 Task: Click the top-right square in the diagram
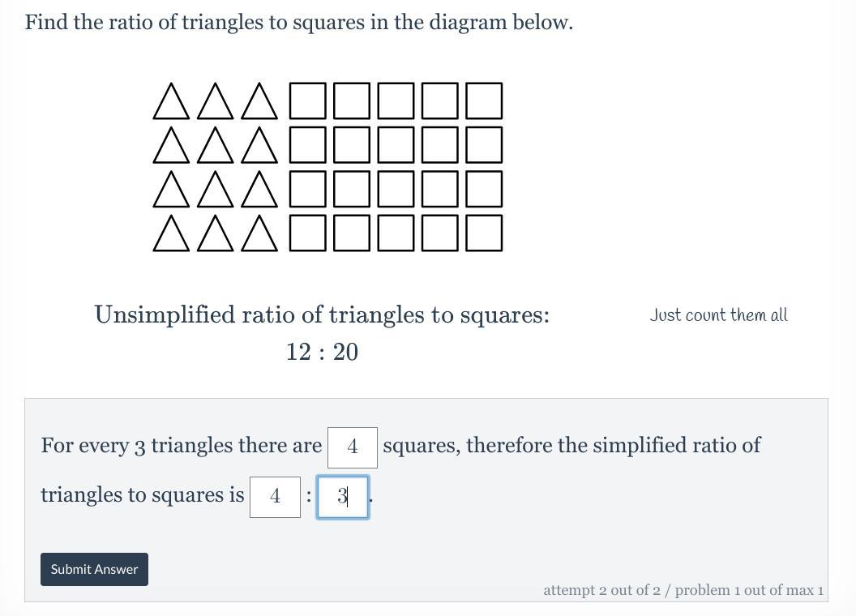484,101
